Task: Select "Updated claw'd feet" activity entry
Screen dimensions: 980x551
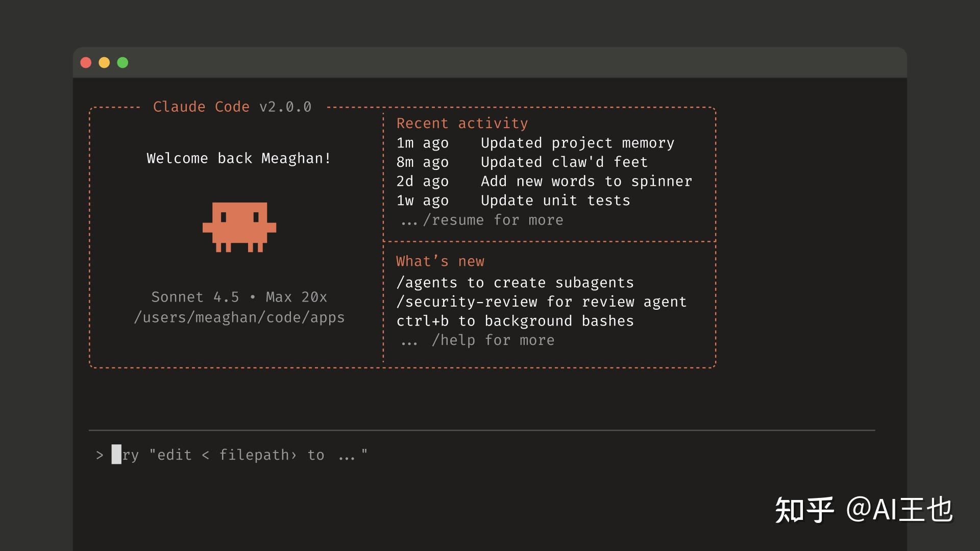Action: [x=563, y=162]
